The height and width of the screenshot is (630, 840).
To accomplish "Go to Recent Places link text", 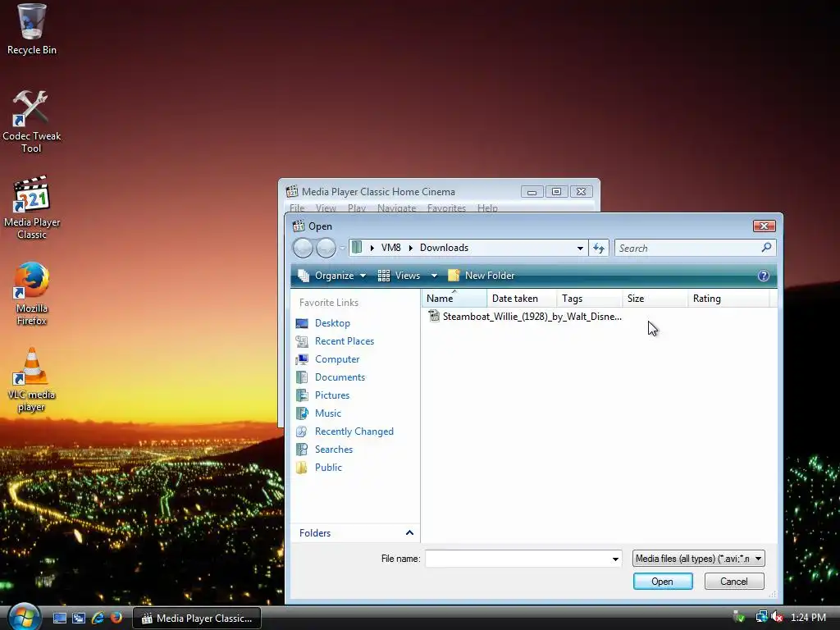I will coord(345,341).
